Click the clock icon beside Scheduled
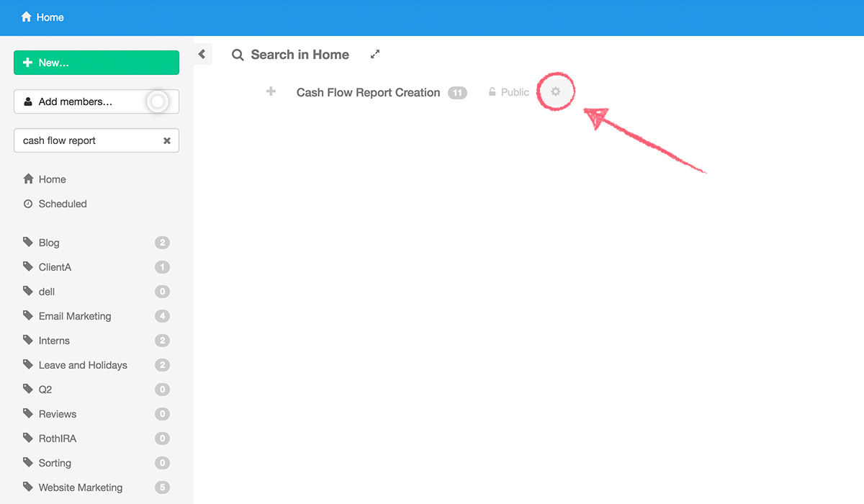Screen dimensions: 864x504 (x=28, y=204)
